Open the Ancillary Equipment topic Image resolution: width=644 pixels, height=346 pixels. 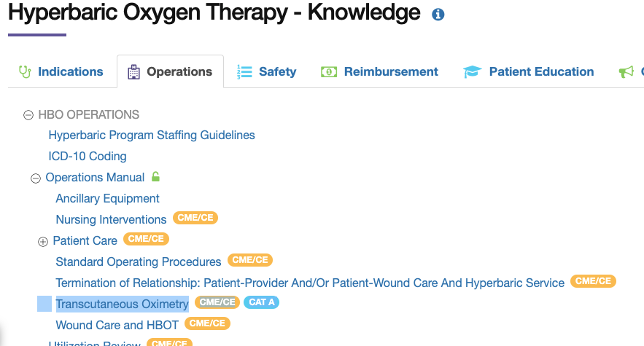pyautogui.click(x=108, y=198)
